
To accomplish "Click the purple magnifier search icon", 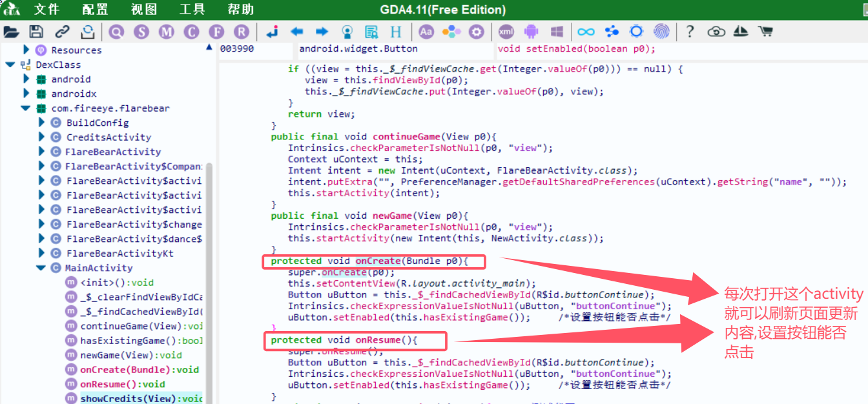I will tap(116, 31).
